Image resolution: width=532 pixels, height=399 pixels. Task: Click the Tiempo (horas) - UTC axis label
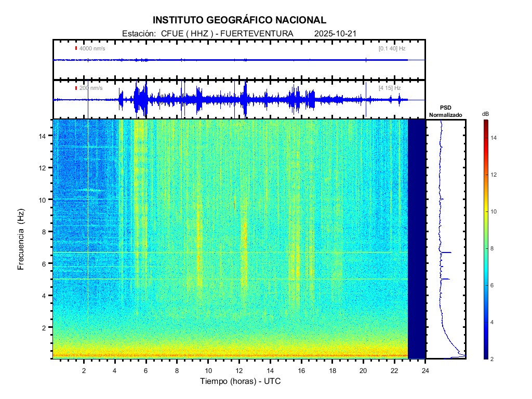241,381
